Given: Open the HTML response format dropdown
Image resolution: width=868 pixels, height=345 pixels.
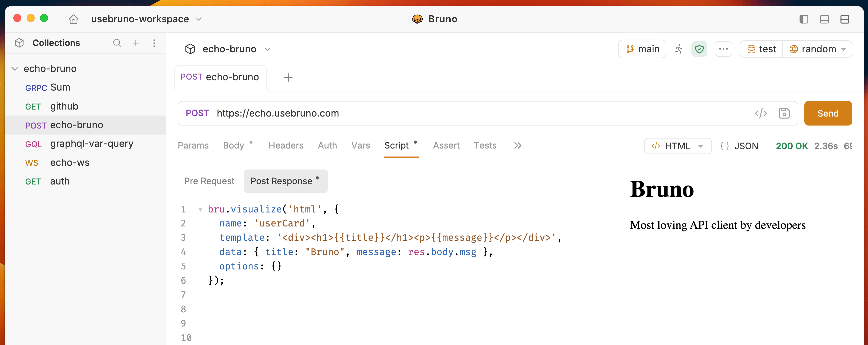Looking at the screenshot, I should tap(678, 146).
